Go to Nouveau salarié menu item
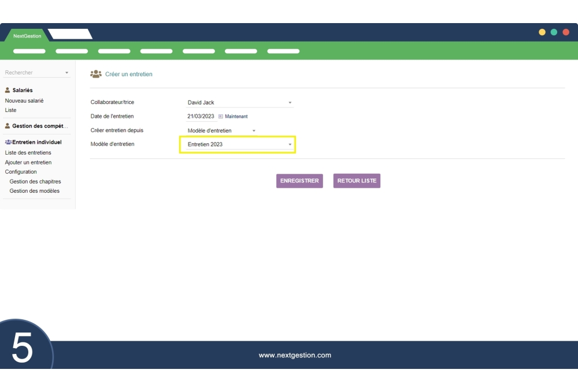The image size is (578, 392). coord(24,101)
